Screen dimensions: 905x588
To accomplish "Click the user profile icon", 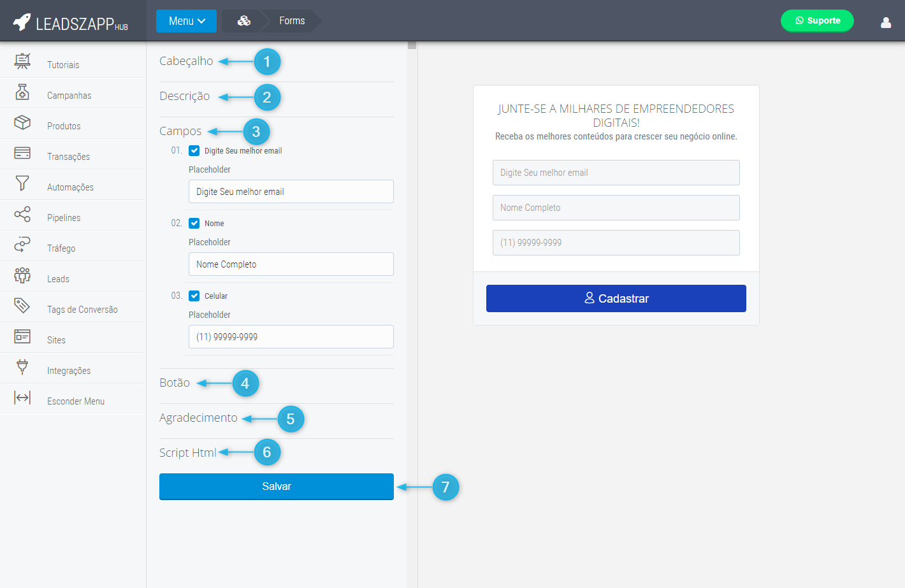I will point(885,23).
